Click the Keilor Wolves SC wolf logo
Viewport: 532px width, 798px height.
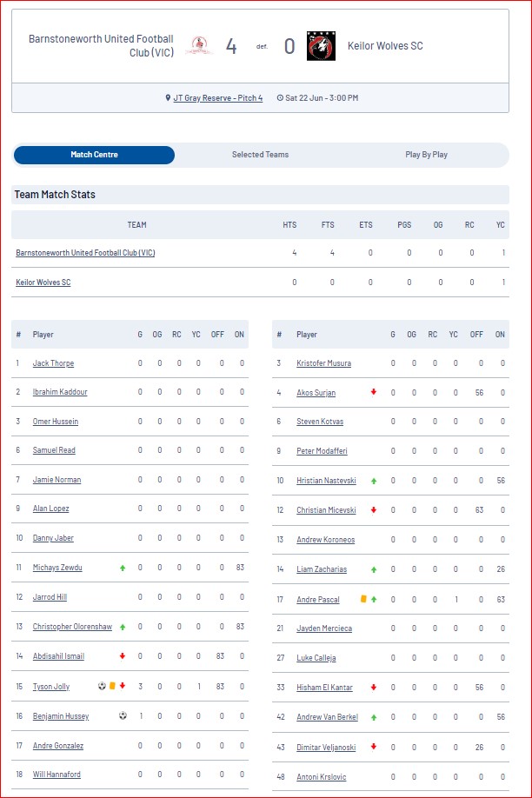321,46
